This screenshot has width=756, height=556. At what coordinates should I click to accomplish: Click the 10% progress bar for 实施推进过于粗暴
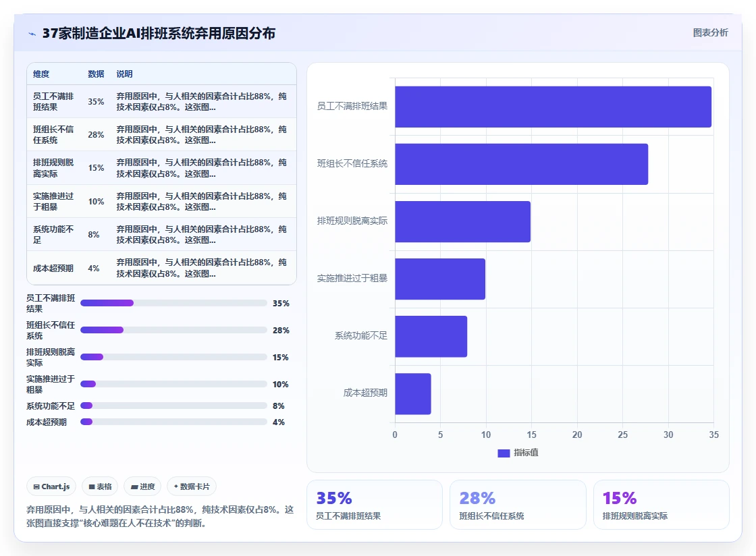(173, 384)
